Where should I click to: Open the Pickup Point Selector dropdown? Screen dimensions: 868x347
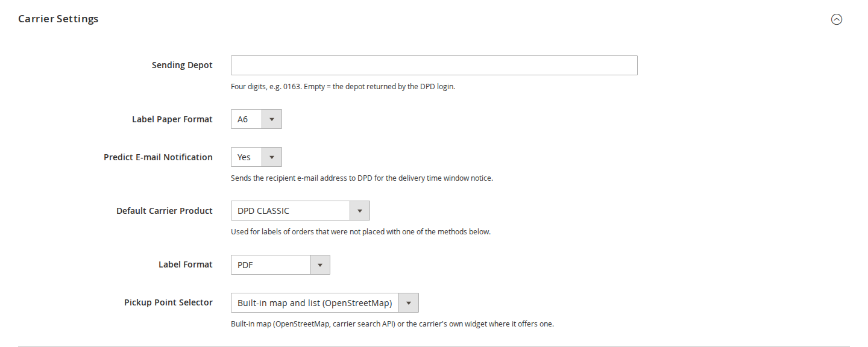tap(324, 302)
